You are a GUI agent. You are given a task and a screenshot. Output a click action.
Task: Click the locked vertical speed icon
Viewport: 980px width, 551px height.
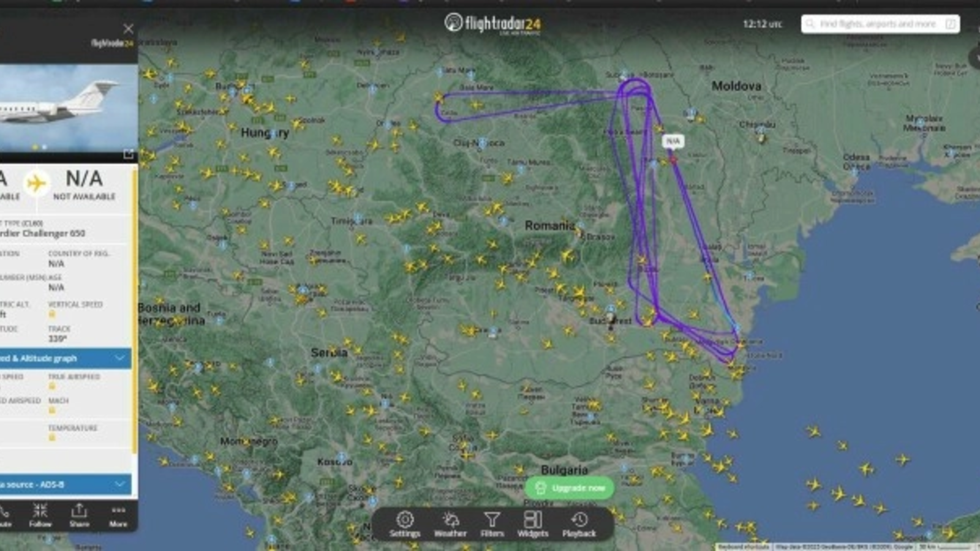pyautogui.click(x=52, y=314)
